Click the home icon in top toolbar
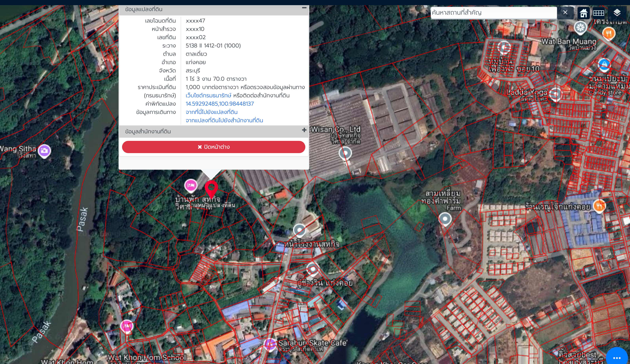 point(583,13)
